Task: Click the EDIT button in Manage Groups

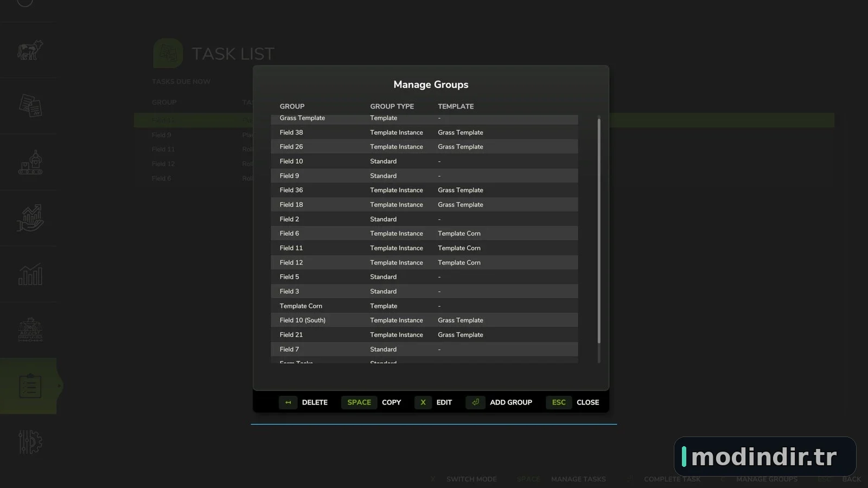Action: click(433, 402)
